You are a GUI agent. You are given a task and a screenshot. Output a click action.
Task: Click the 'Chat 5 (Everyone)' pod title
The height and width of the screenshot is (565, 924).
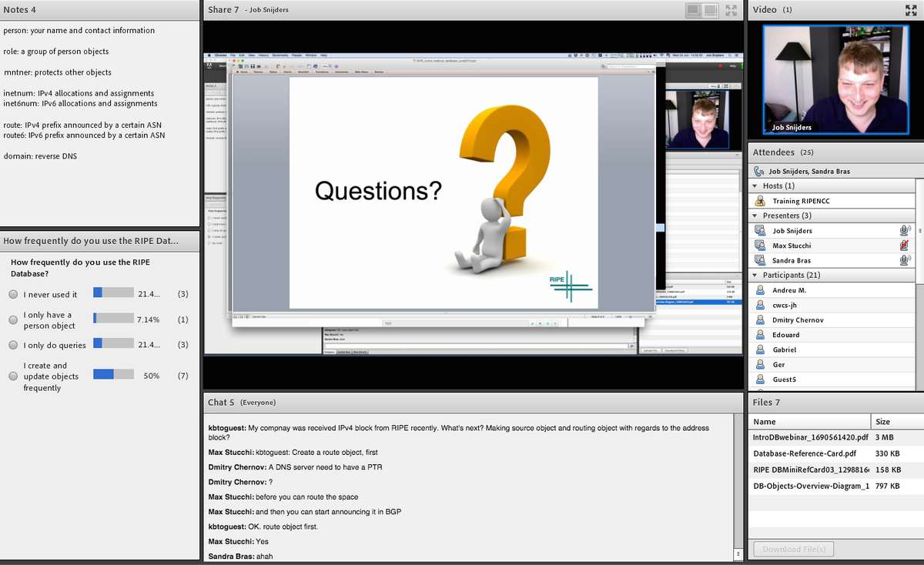click(242, 403)
